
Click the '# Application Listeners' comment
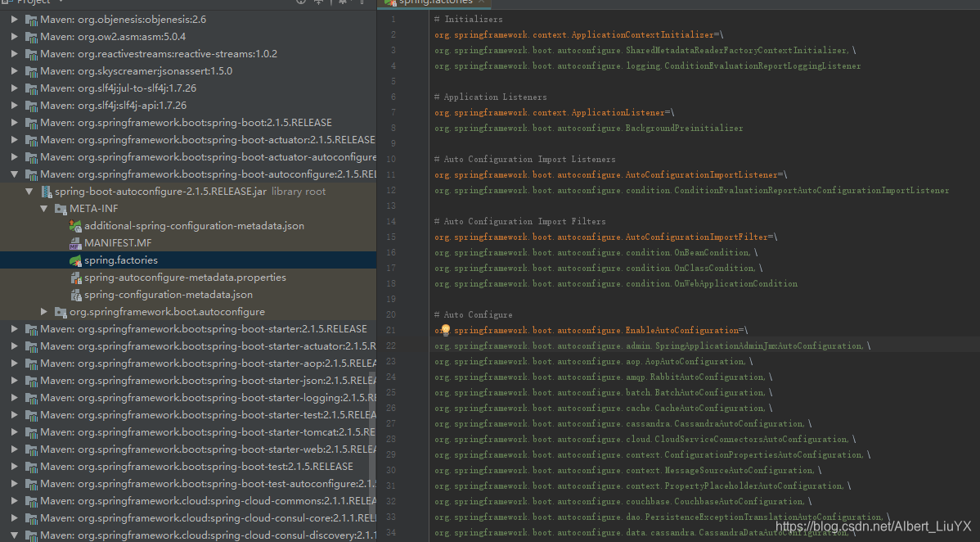490,97
